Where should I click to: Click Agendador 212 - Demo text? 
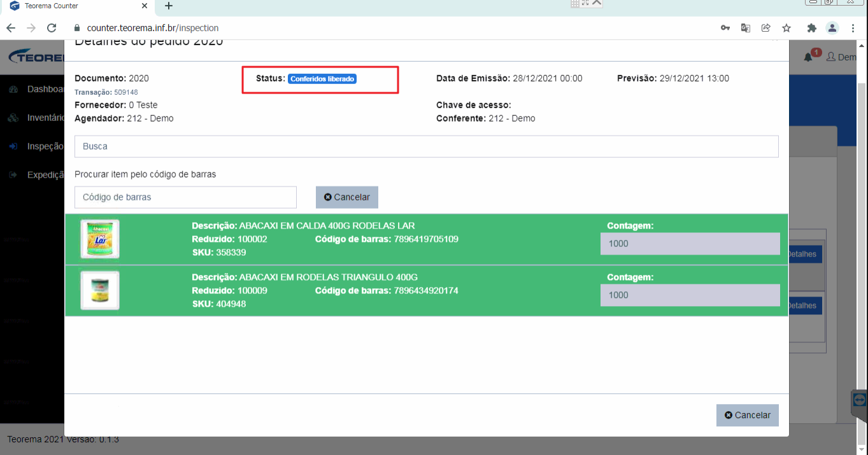click(x=124, y=118)
